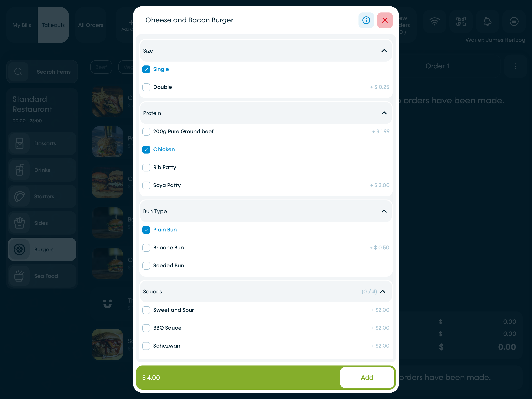Screen dimensions: 532x399
Task: Open the Desserts category
Action: tap(42, 143)
